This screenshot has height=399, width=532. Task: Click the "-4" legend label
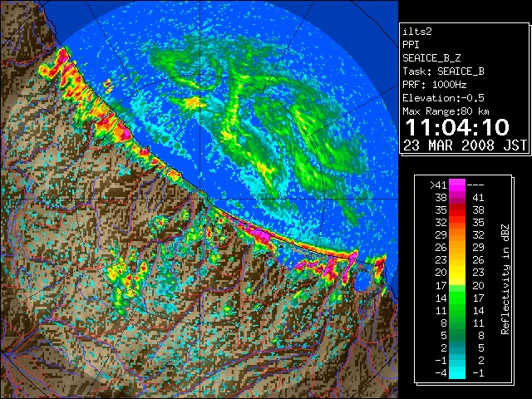point(441,373)
